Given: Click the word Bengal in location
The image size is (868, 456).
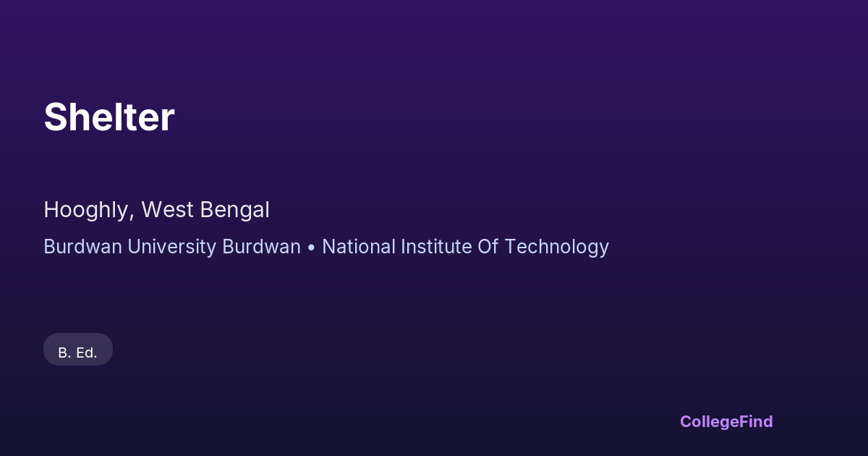Looking at the screenshot, I should pyautogui.click(x=234, y=210).
